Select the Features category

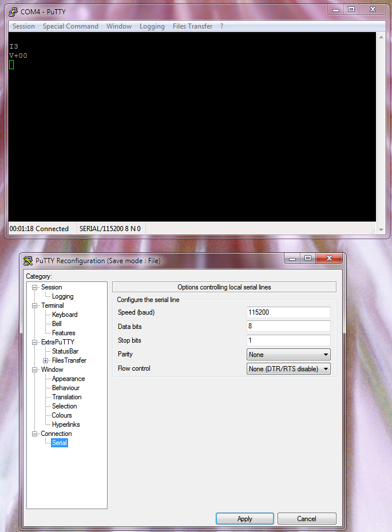coord(64,333)
